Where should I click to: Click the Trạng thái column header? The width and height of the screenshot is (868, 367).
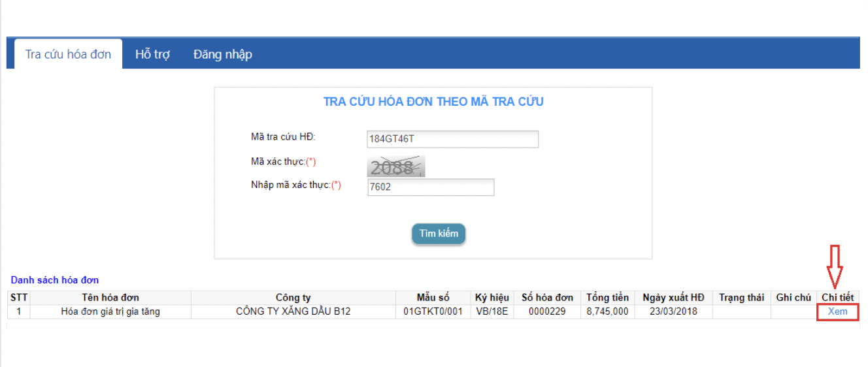tap(741, 298)
